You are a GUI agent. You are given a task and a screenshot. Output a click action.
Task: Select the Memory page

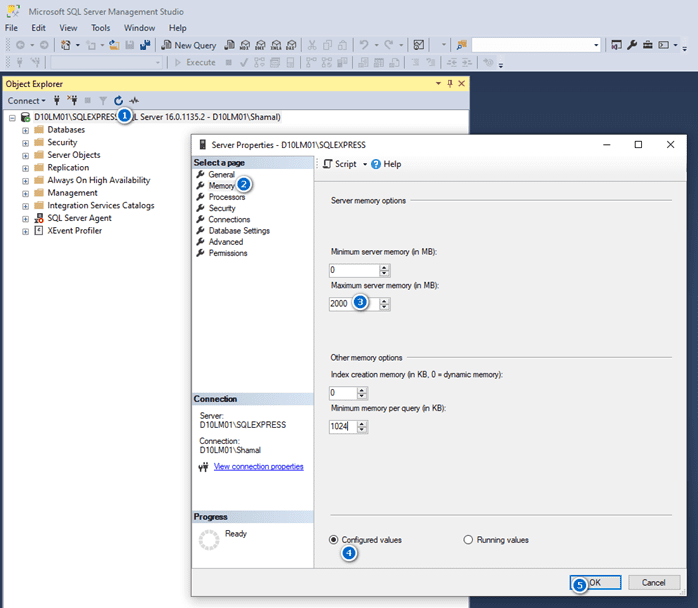[x=221, y=186]
